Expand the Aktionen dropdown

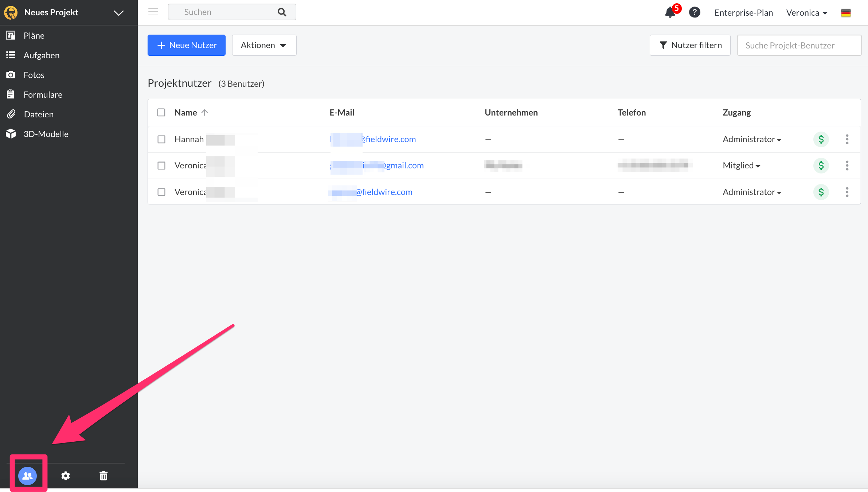[x=264, y=45]
